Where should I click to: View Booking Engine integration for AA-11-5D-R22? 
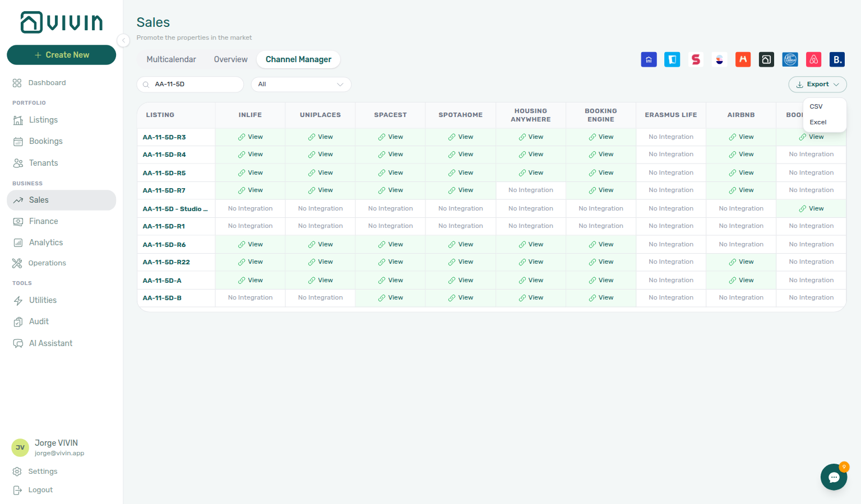pyautogui.click(x=601, y=262)
